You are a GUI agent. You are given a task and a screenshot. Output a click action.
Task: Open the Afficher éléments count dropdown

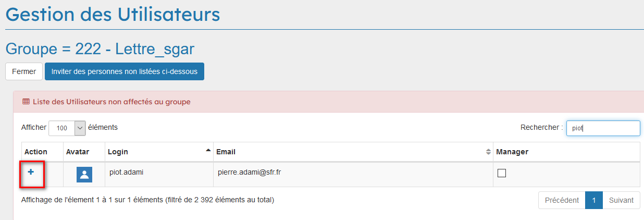click(67, 128)
